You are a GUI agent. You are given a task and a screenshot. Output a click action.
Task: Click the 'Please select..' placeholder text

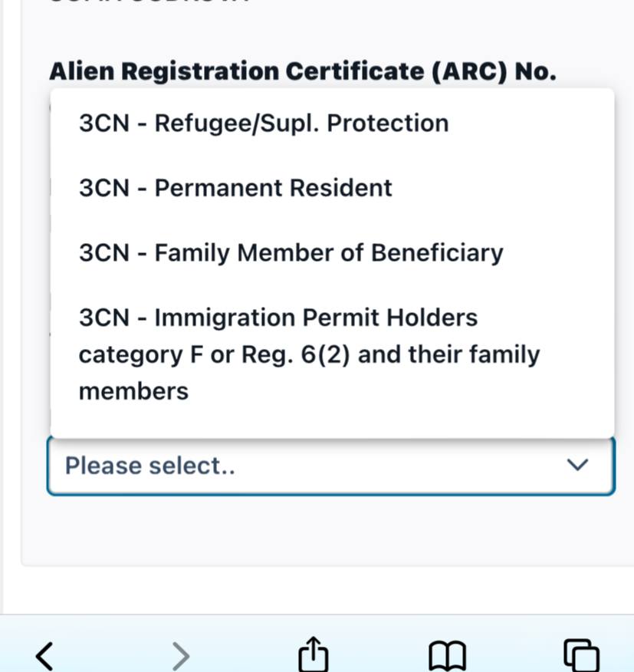(149, 466)
